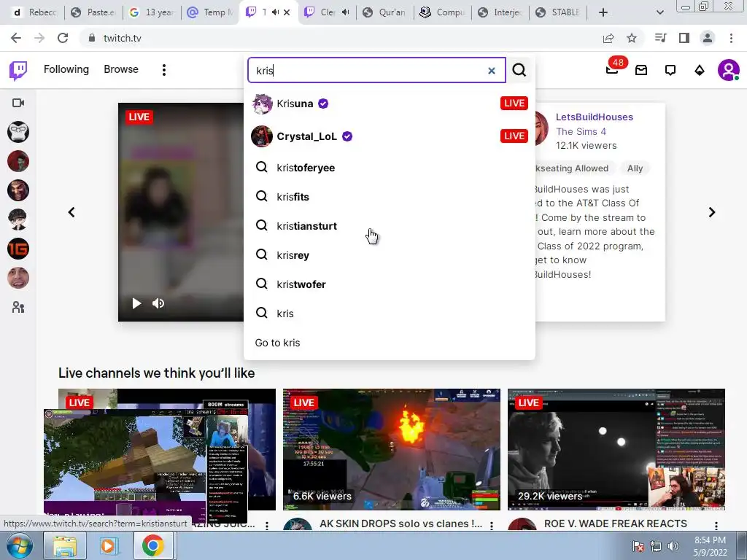
Task: Open options menu for AK SKIN DROPS stream
Action: pyautogui.click(x=492, y=525)
